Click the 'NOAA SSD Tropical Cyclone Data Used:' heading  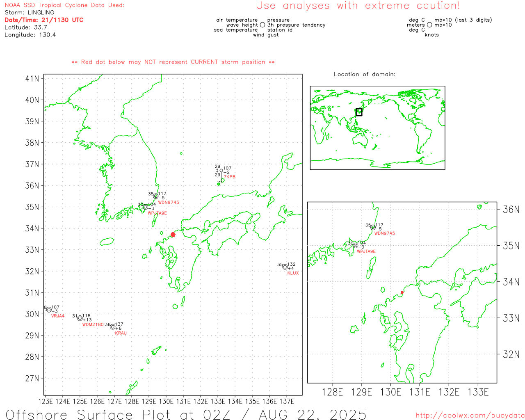pos(64,5)
